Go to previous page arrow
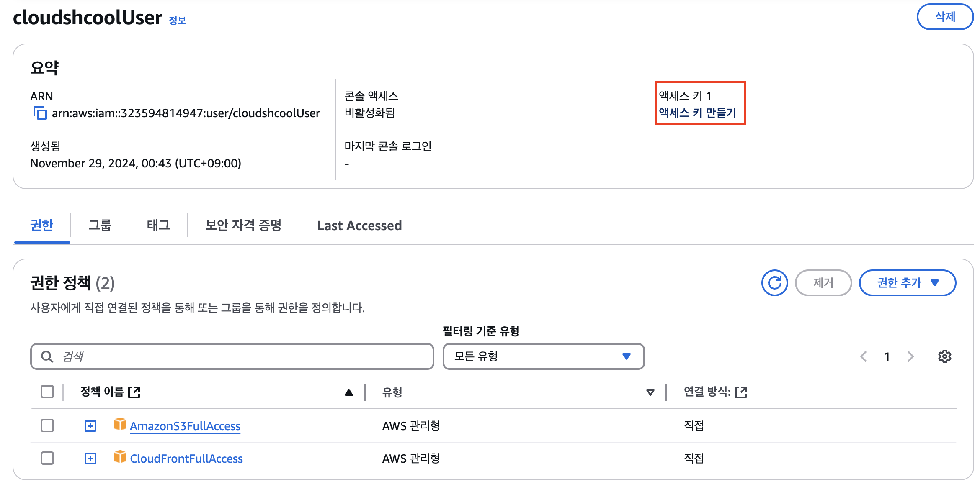The width and height of the screenshot is (980, 487). [863, 356]
